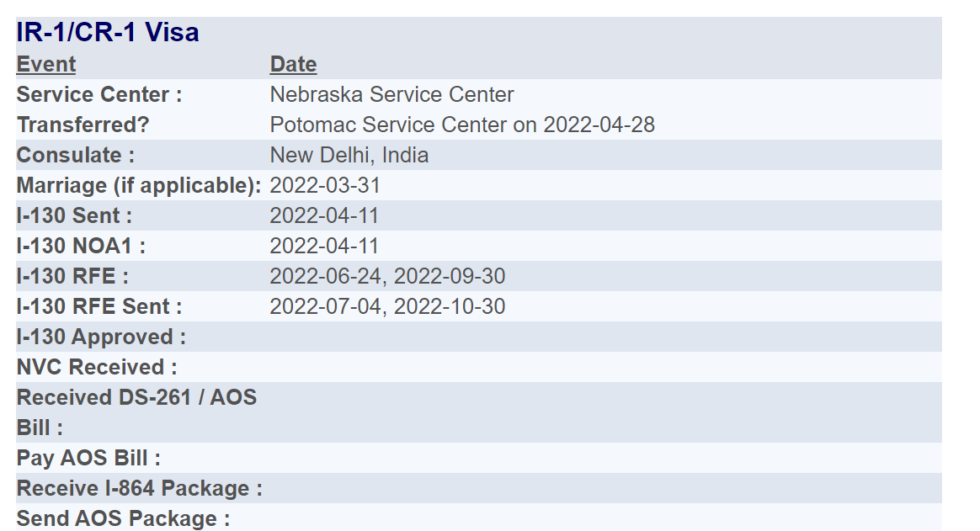The width and height of the screenshot is (980, 531).
Task: Click the I-130 Sent date value
Action: pos(324,215)
